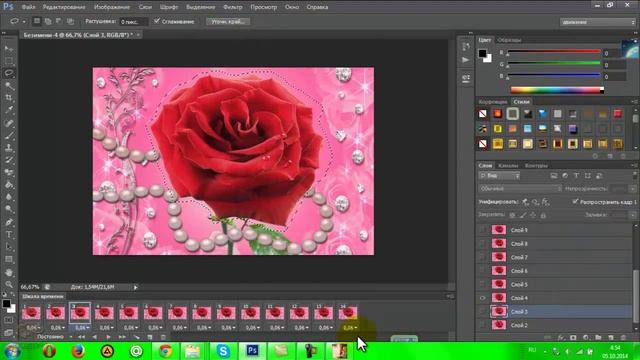Select timeline frame 5 thumbnail
Image resolution: width=640 pixels, height=360 pixels.
(129, 313)
